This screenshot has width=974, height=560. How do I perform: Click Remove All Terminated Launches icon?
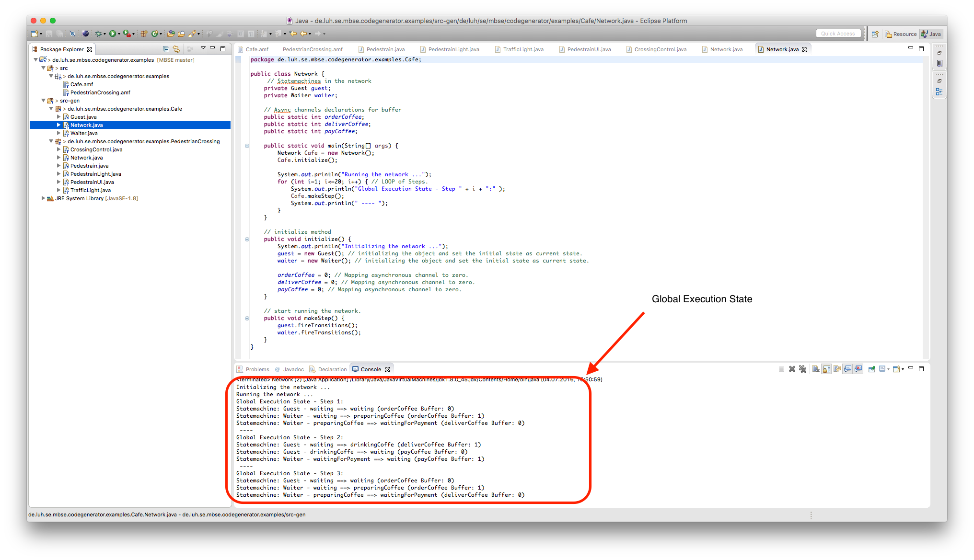pyautogui.click(x=802, y=369)
